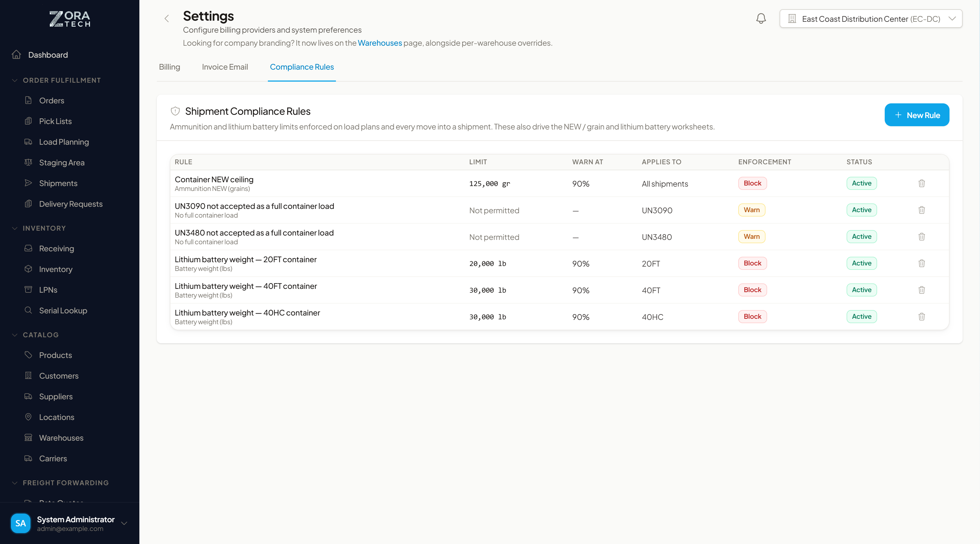Click the Inventory box icon
980x544 pixels.
tap(28, 269)
